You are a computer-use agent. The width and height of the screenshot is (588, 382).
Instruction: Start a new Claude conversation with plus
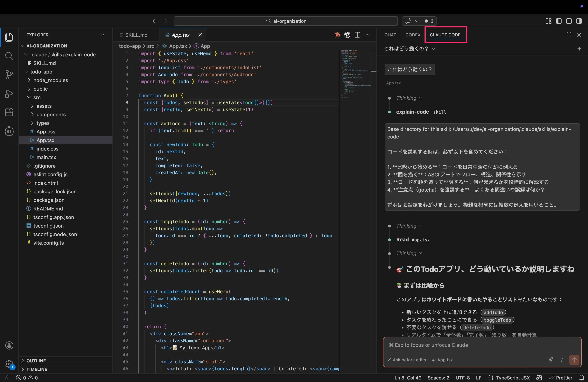point(579,49)
